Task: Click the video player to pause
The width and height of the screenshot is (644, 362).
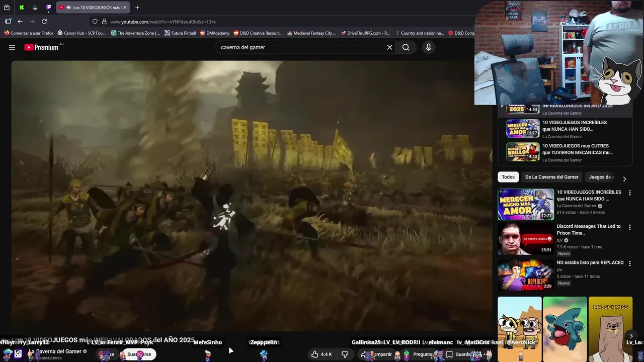Action: 252,196
